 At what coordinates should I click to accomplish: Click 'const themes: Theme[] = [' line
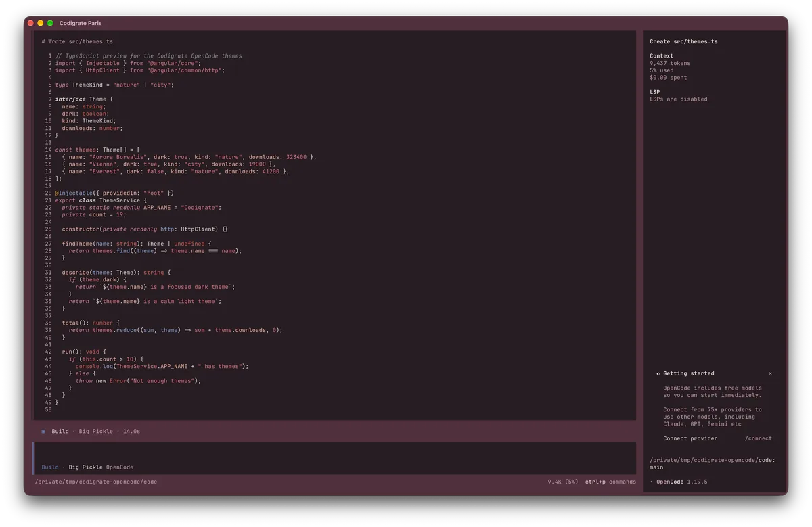coord(97,150)
